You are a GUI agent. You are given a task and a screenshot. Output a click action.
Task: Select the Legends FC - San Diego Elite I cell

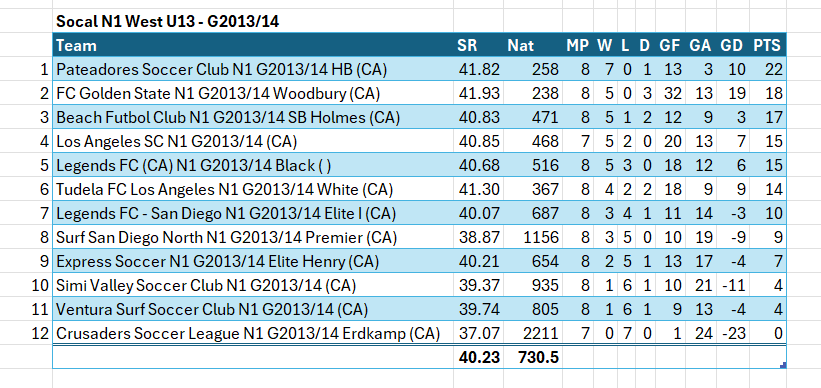pos(253,214)
